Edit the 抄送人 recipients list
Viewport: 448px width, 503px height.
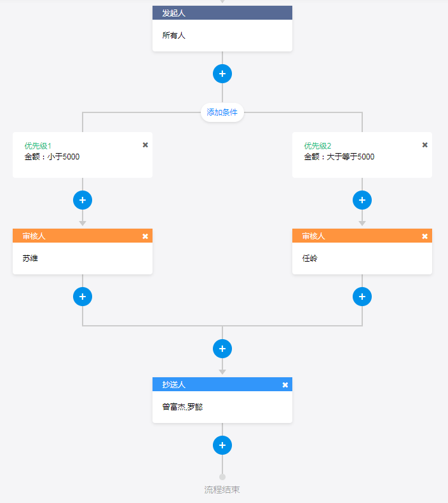(x=222, y=407)
